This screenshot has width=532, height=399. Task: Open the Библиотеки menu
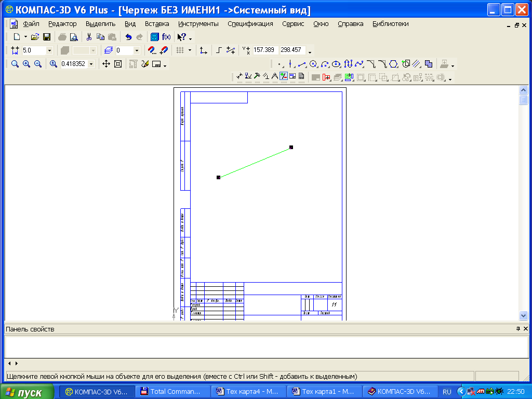tap(391, 24)
